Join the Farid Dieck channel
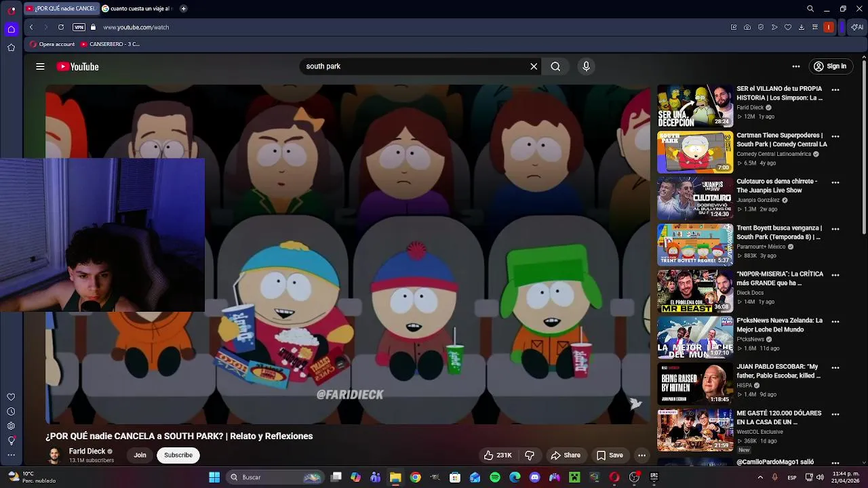Image resolution: width=868 pixels, height=488 pixels. coord(140,455)
